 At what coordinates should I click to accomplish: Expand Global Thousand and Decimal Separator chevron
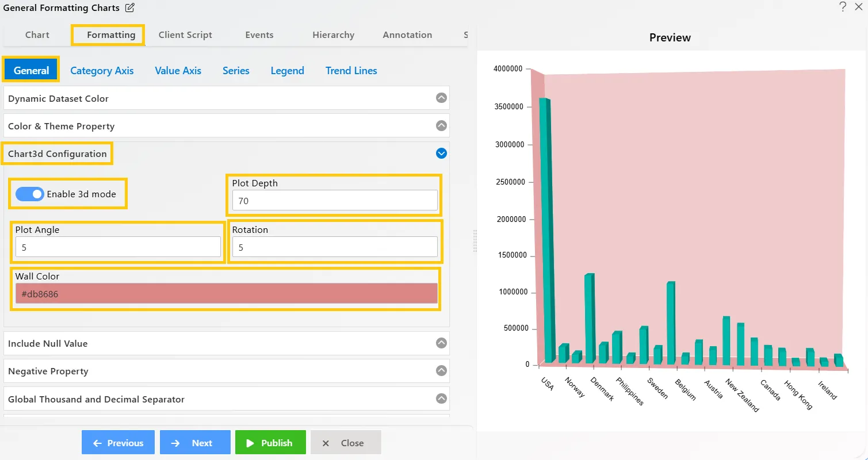441,398
